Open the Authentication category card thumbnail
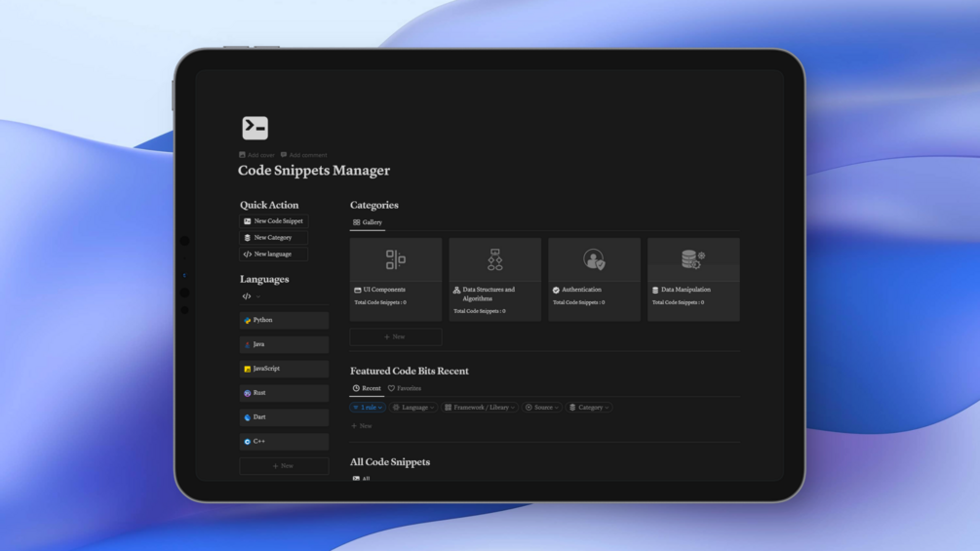The width and height of the screenshot is (980, 551). click(x=595, y=259)
